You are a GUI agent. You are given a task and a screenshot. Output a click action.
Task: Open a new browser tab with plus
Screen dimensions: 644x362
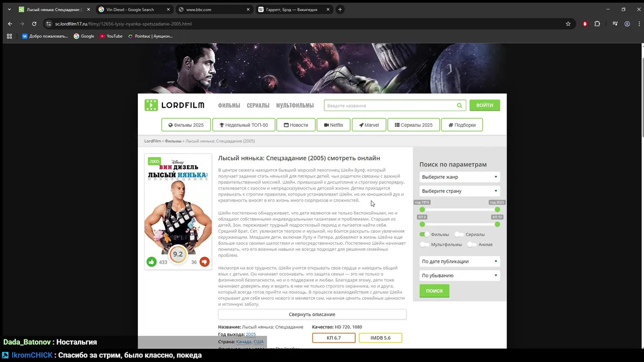click(340, 9)
